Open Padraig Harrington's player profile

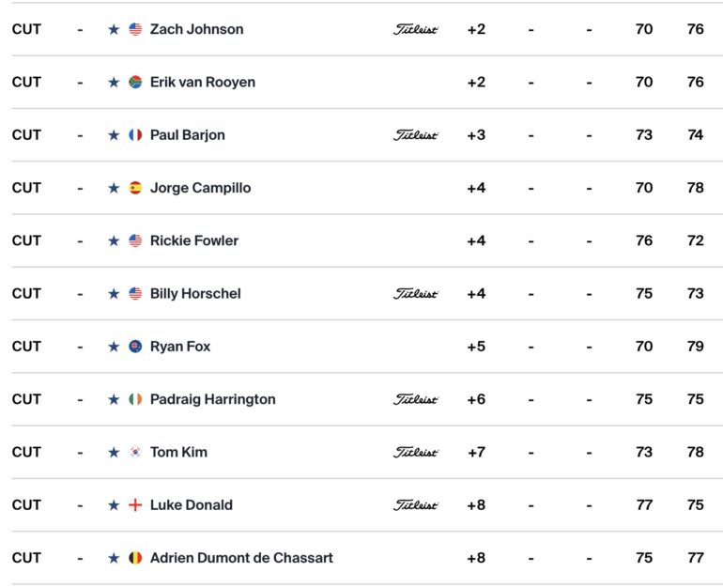click(212, 399)
